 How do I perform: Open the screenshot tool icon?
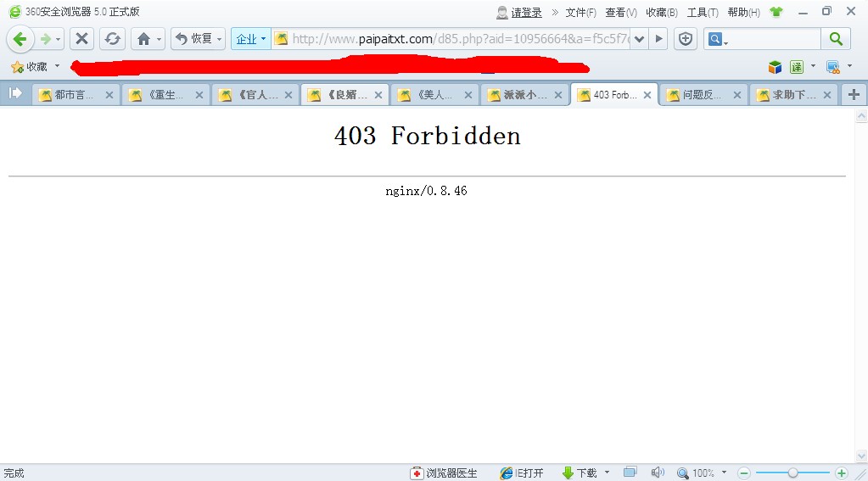coord(833,67)
